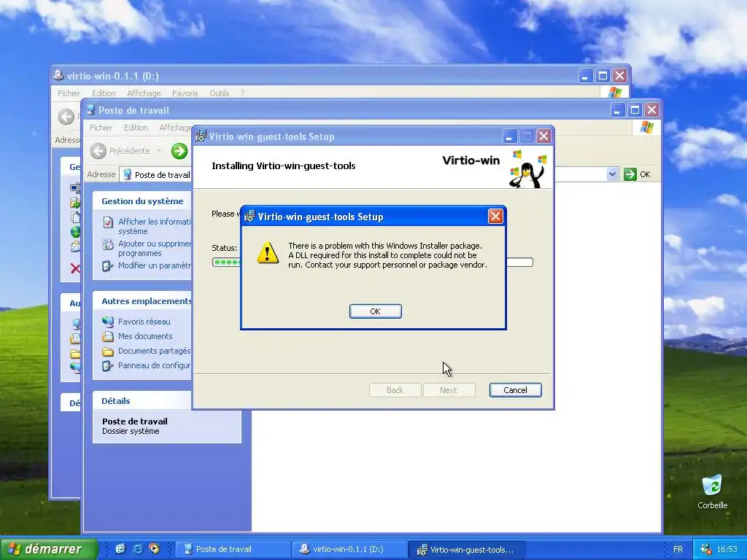
Task: Cancel the Virtio-win-guest-tools setup
Action: point(516,390)
